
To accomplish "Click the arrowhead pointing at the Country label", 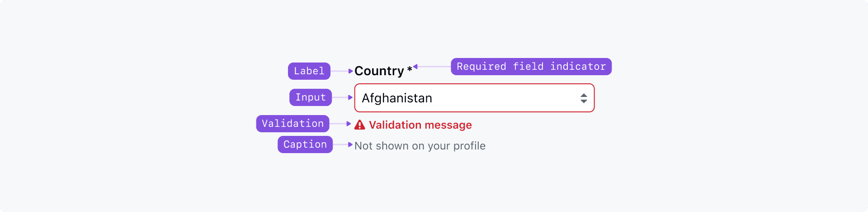I will pyautogui.click(x=351, y=71).
